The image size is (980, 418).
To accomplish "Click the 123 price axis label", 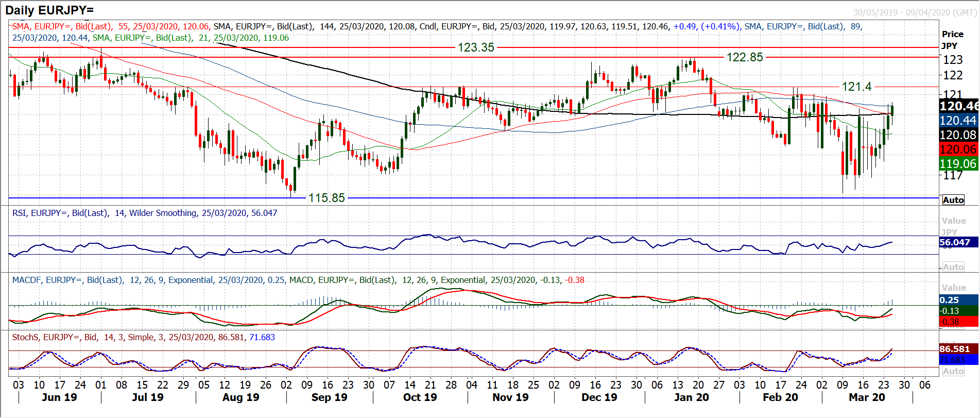I will (x=952, y=60).
